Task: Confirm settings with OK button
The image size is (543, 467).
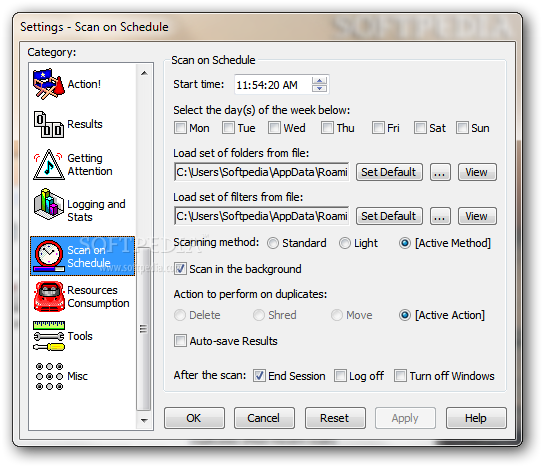Action: pos(194,418)
